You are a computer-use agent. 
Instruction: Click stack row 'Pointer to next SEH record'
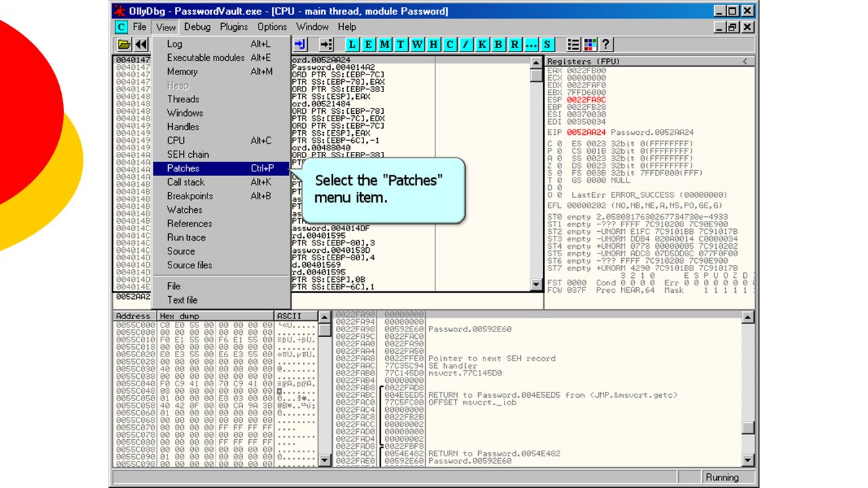tap(492, 359)
